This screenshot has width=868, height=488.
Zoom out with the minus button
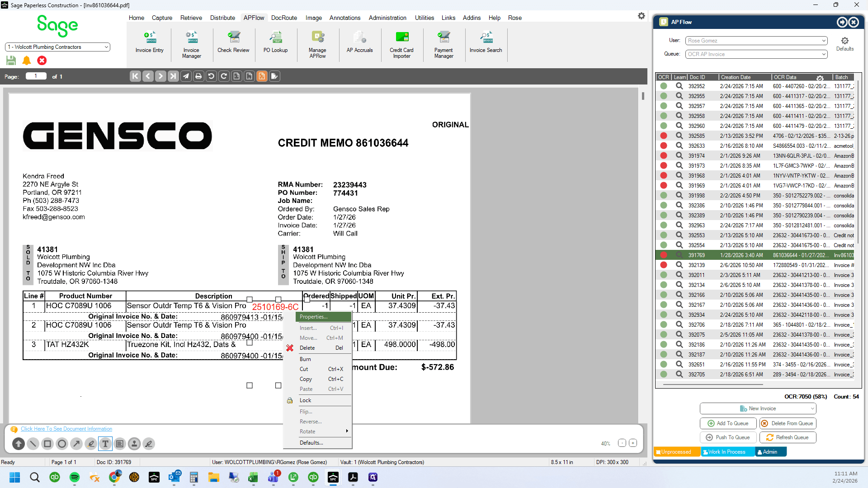(x=622, y=443)
